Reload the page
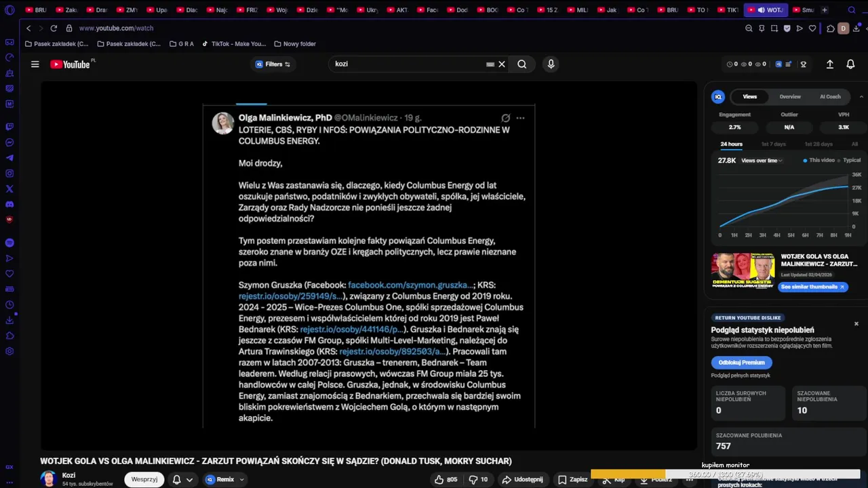This screenshot has width=868, height=488. pyautogui.click(x=54, y=28)
